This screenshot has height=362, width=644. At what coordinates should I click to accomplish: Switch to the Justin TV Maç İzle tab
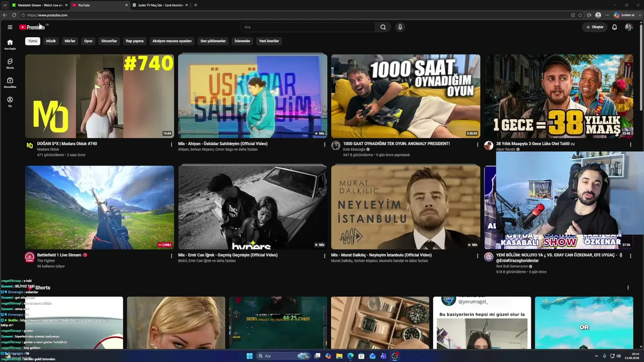(x=160, y=5)
